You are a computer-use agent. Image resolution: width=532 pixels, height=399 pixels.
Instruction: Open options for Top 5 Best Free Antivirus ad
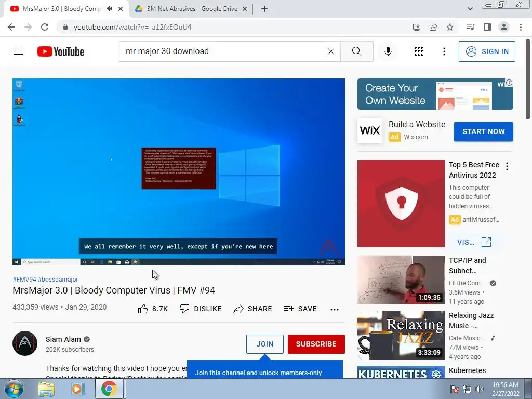507,166
